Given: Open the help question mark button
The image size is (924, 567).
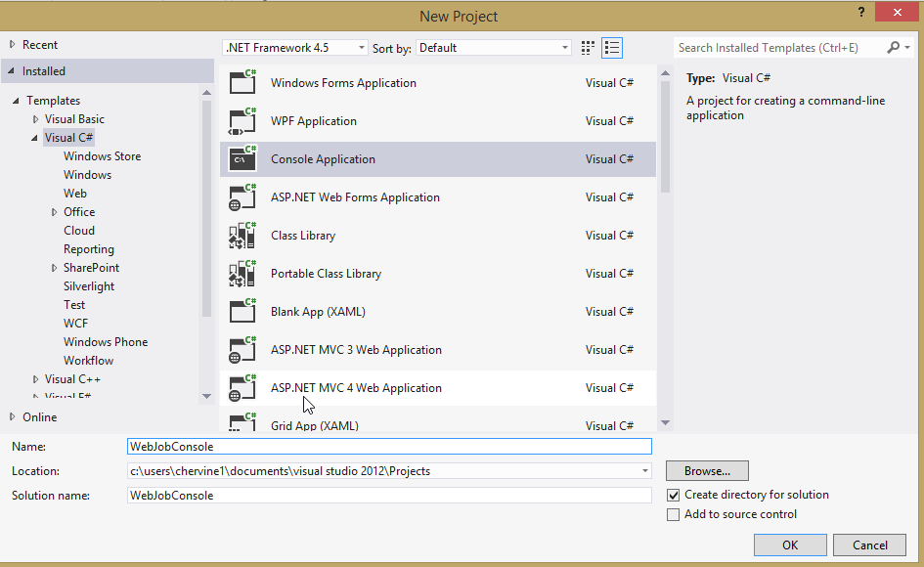Looking at the screenshot, I should [861, 13].
